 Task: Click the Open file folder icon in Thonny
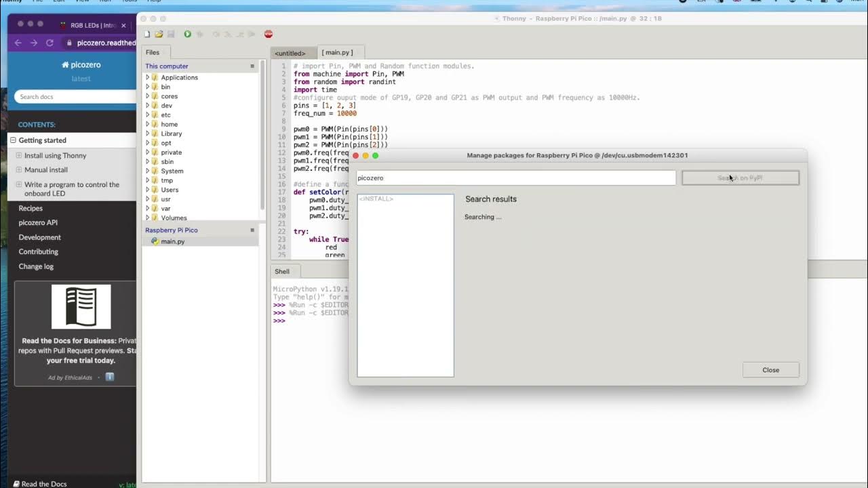tap(159, 34)
